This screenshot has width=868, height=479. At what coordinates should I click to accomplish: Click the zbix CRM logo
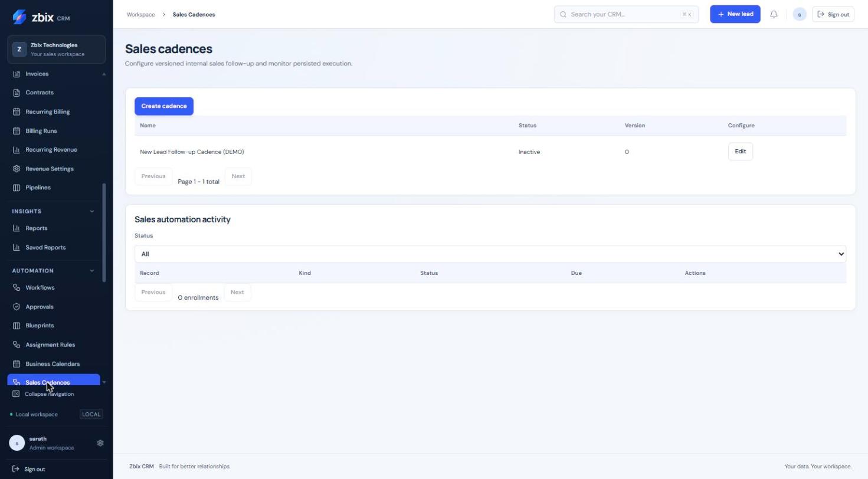click(41, 17)
